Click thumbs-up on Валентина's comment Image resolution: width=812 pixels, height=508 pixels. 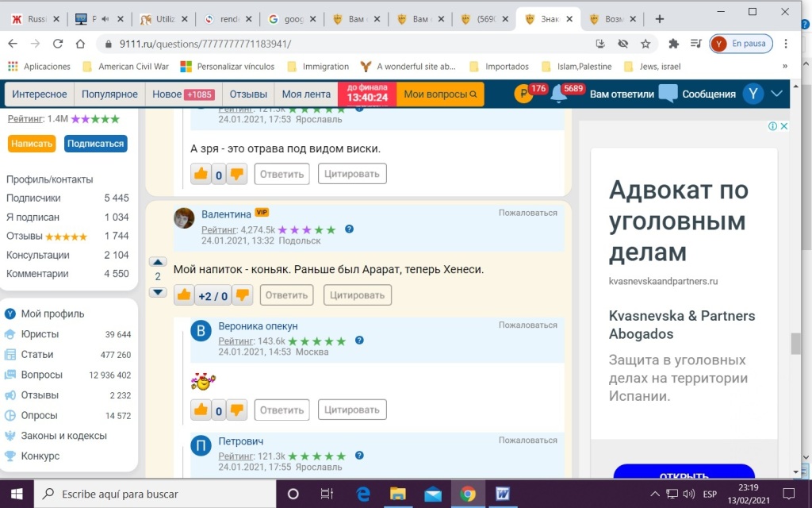point(183,295)
